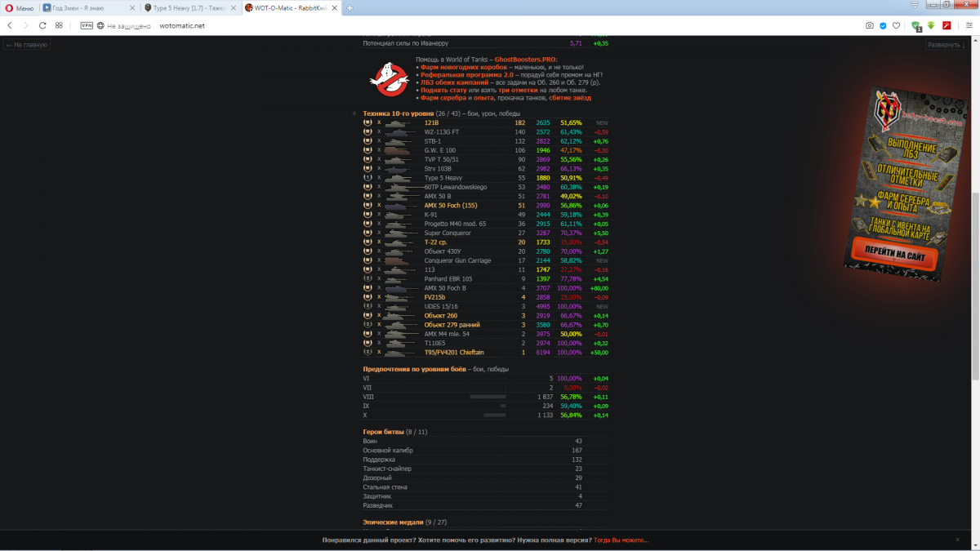Screen dimensions: 980x551
Task: Select the UDES 15/16 row name
Action: click(442, 306)
